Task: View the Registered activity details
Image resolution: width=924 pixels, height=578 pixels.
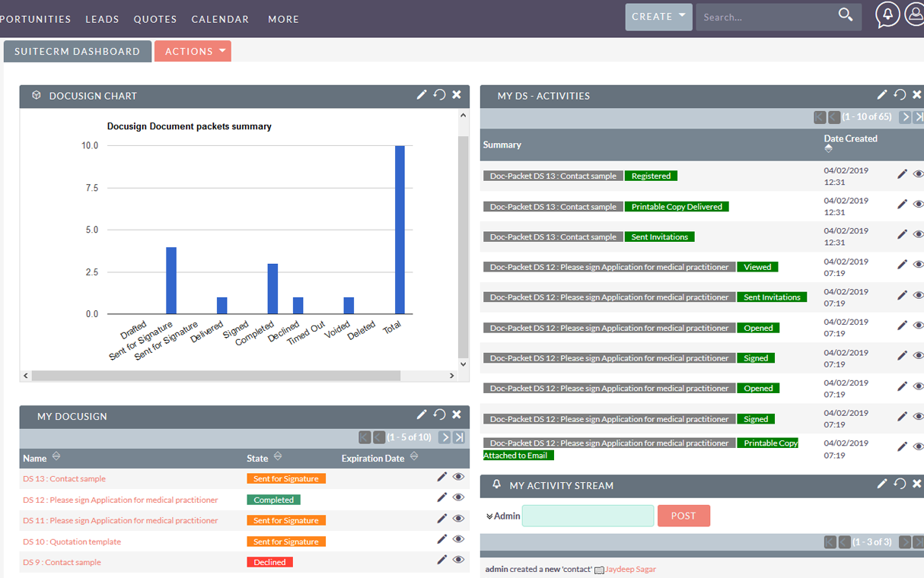Action: coord(918,174)
